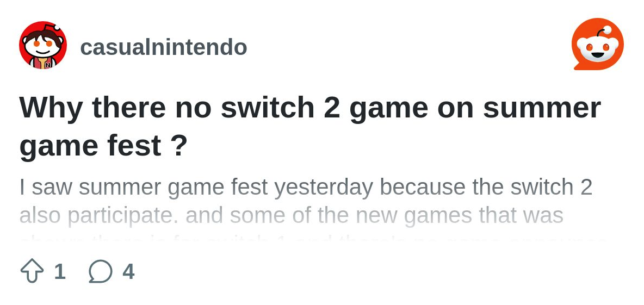The width and height of the screenshot is (644, 305).
Task: Click the Snoo antenna on the Reddit logo
Action: [606, 29]
